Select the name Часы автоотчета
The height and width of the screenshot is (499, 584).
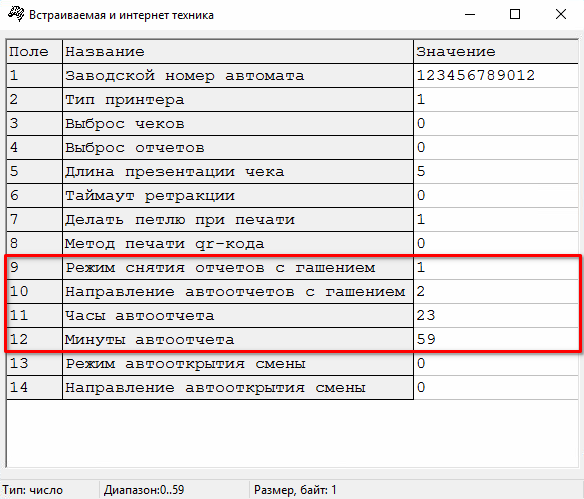tap(238, 315)
